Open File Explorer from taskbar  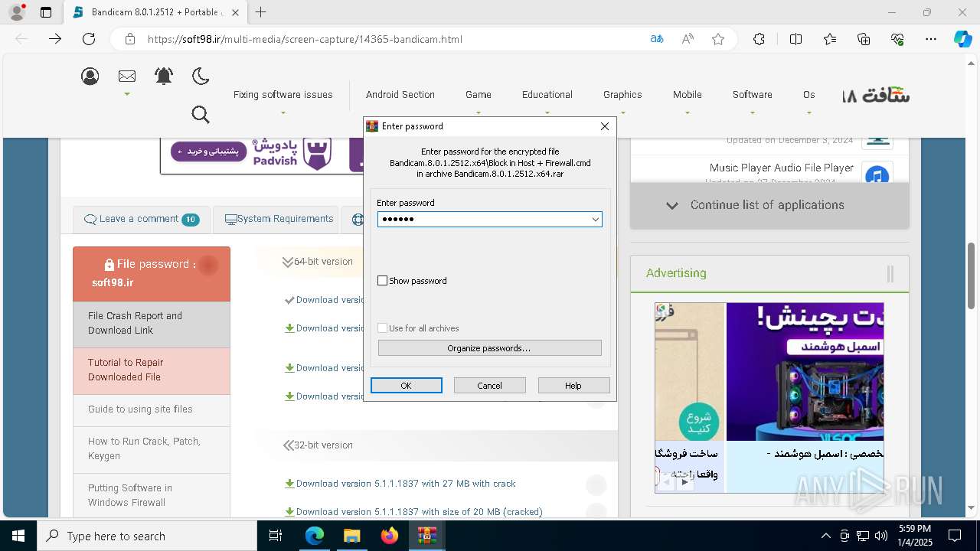[351, 536]
